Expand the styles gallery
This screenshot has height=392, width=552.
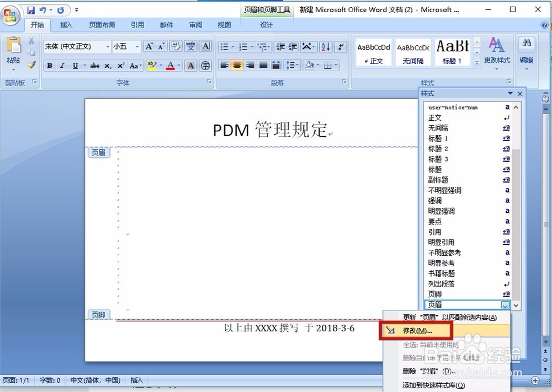477,63
